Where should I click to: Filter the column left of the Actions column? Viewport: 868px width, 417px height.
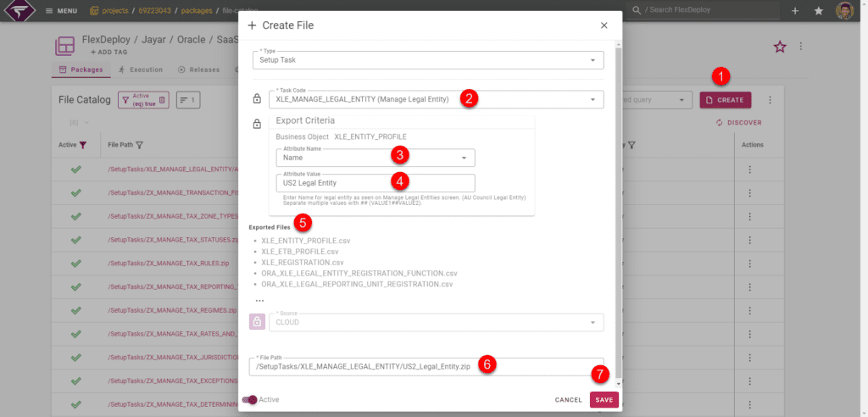[x=631, y=145]
